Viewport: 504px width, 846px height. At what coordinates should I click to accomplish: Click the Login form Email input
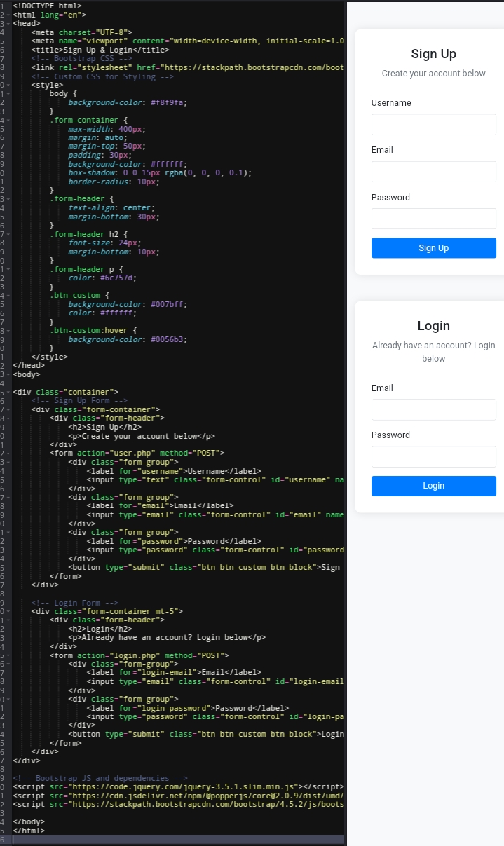click(x=433, y=409)
